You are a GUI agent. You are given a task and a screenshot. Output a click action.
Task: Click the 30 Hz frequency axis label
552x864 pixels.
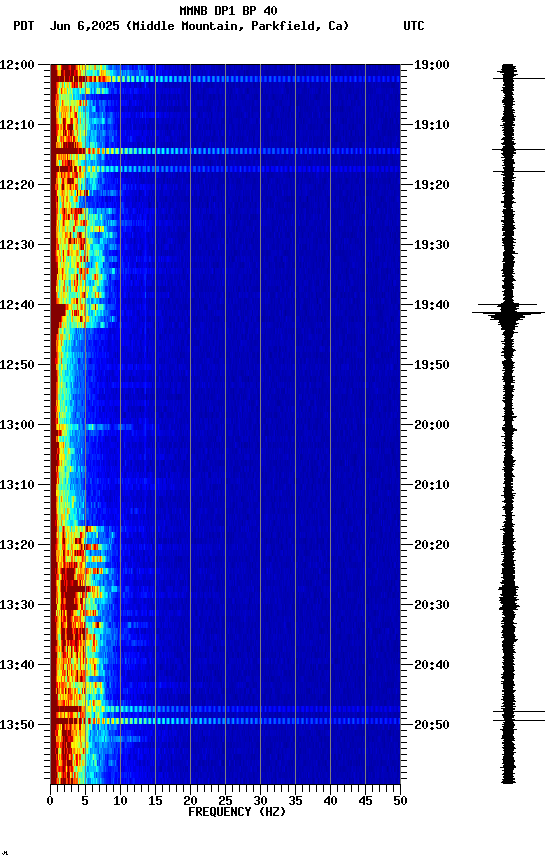pyautogui.click(x=260, y=801)
